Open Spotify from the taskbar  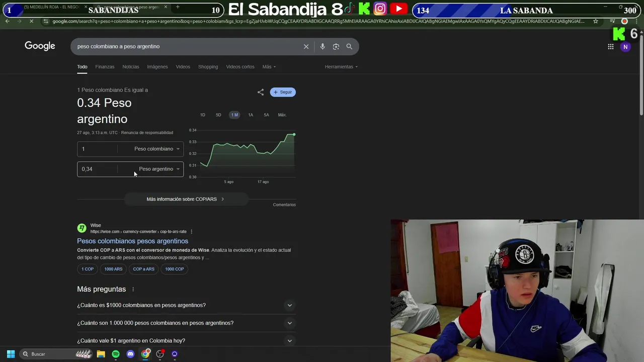pos(116,354)
